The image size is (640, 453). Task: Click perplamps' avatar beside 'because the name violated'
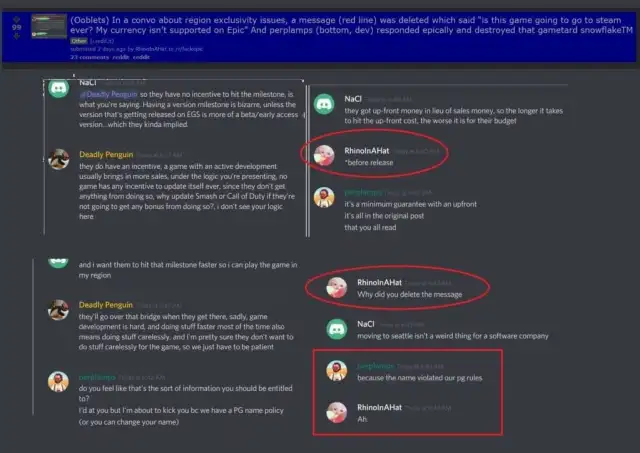pos(337,371)
